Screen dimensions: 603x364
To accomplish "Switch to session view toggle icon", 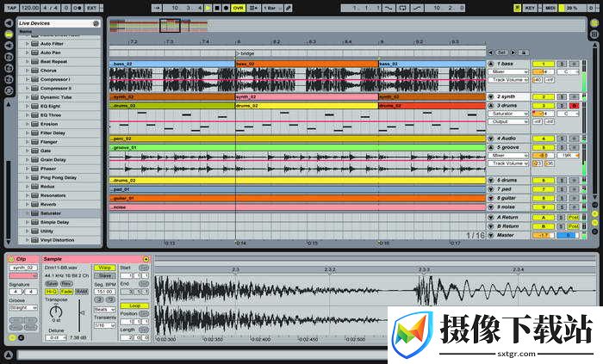I will pos(594,34).
